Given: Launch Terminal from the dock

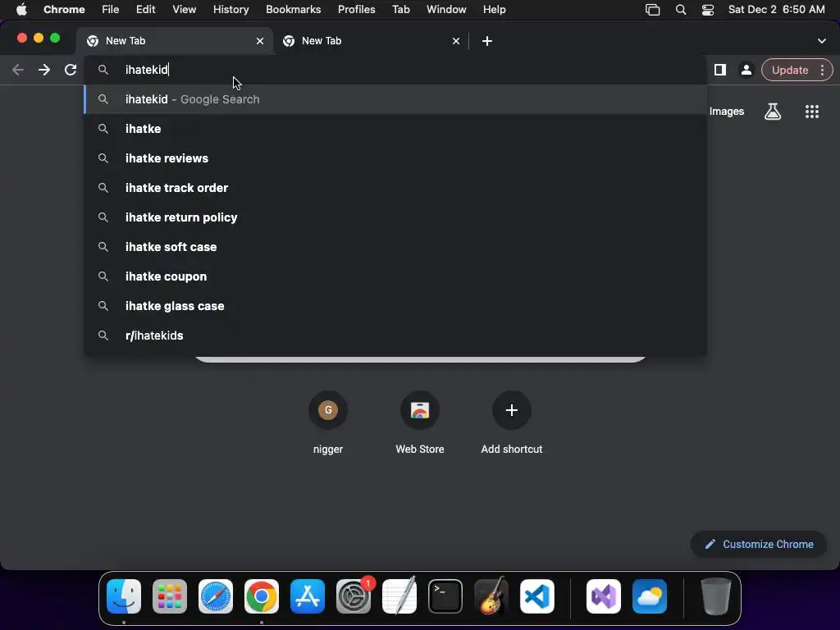Looking at the screenshot, I should tap(445, 596).
